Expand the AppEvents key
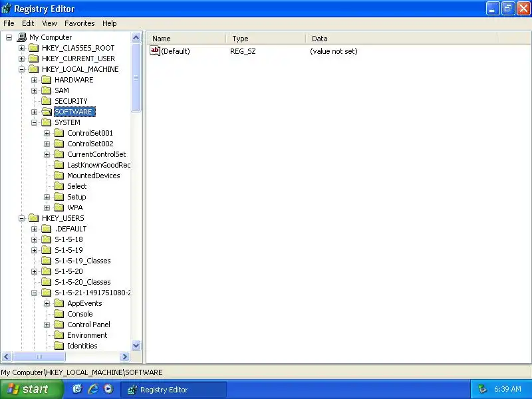532x399 pixels. [47, 303]
